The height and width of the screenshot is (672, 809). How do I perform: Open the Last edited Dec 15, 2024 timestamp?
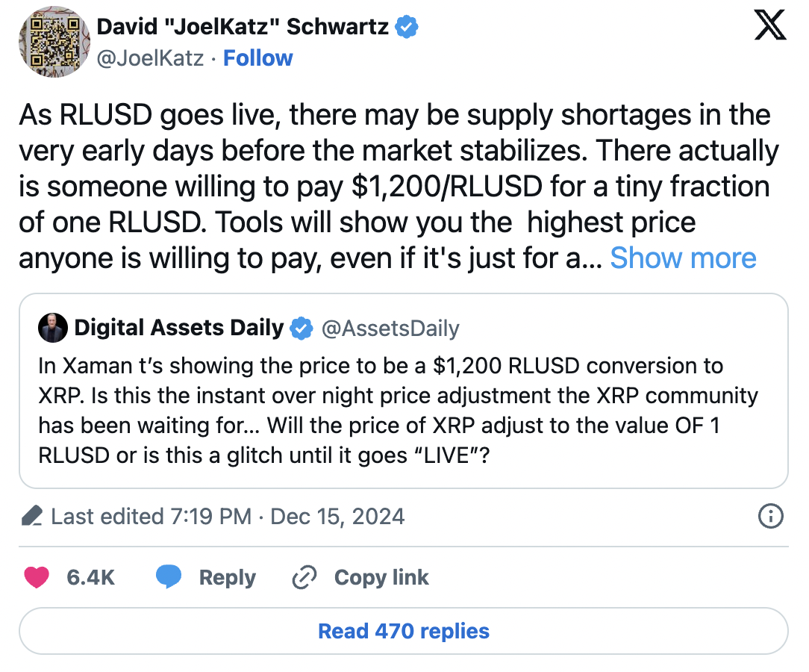(228, 516)
